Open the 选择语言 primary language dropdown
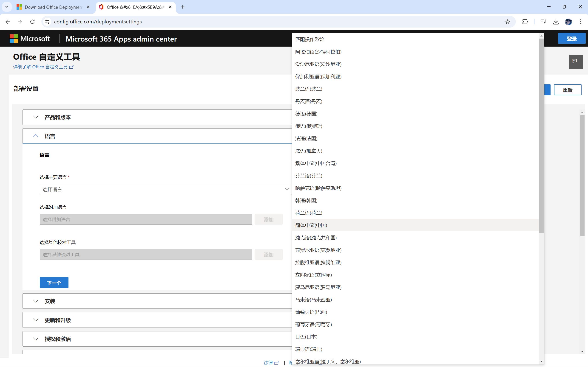 click(x=166, y=189)
